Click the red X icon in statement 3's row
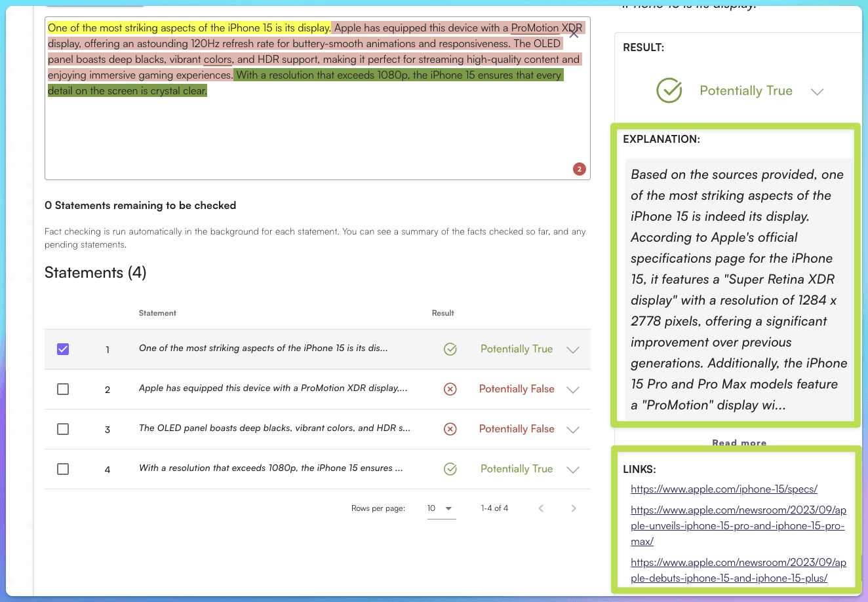The image size is (868, 602). 450,429
